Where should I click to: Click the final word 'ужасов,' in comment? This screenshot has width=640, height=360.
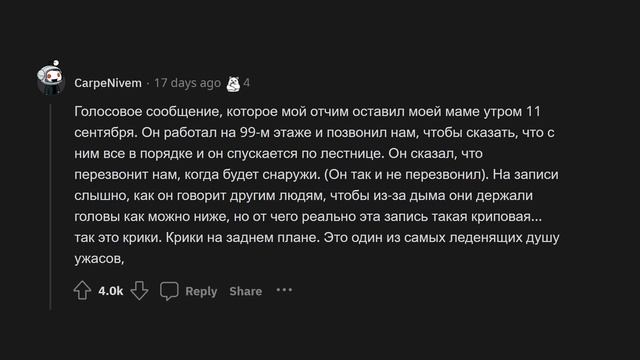tap(99, 259)
